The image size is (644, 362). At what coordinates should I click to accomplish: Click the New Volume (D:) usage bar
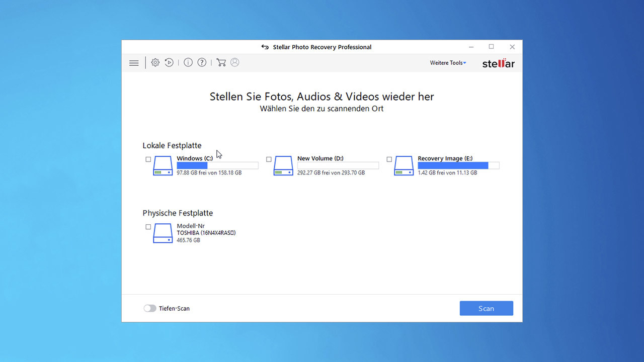(x=338, y=165)
